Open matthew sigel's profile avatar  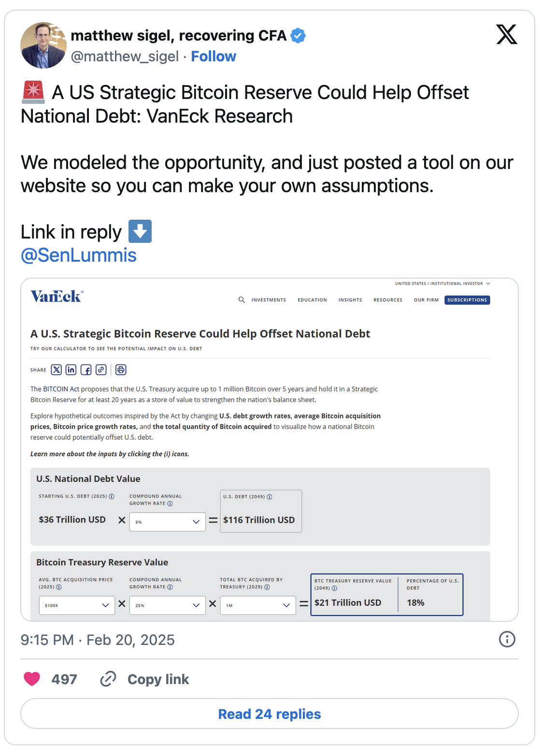[43, 45]
